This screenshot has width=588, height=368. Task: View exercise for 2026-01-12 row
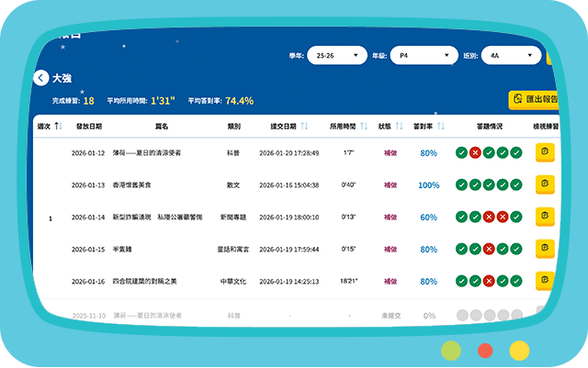click(545, 152)
